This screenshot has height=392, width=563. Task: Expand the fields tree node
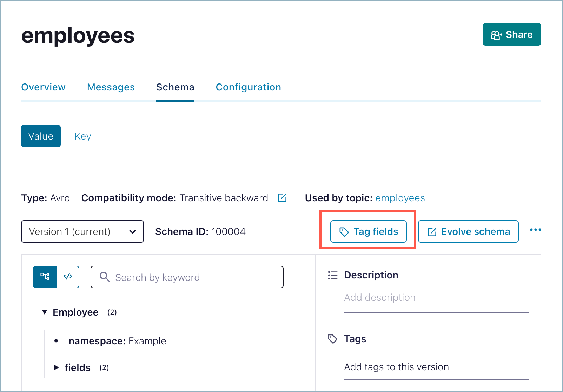pyautogui.click(x=56, y=367)
